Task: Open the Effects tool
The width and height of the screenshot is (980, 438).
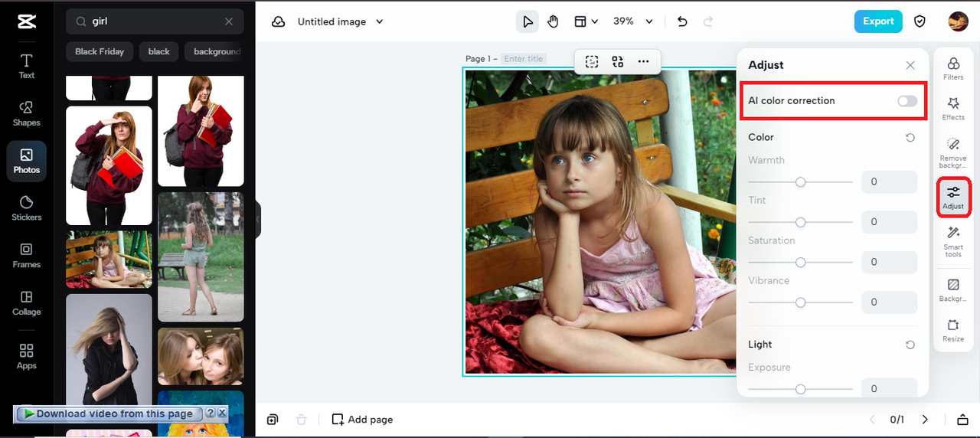Action: coord(953,108)
